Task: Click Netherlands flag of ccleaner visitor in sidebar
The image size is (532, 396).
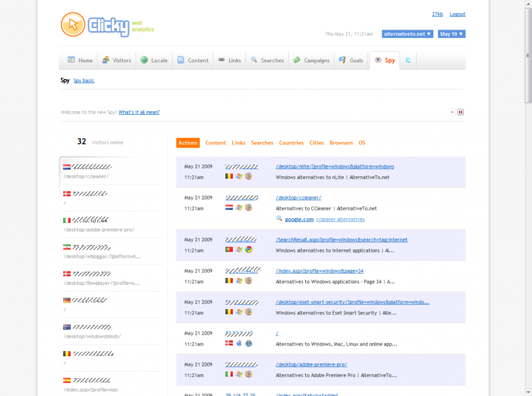Action: pyautogui.click(x=67, y=167)
